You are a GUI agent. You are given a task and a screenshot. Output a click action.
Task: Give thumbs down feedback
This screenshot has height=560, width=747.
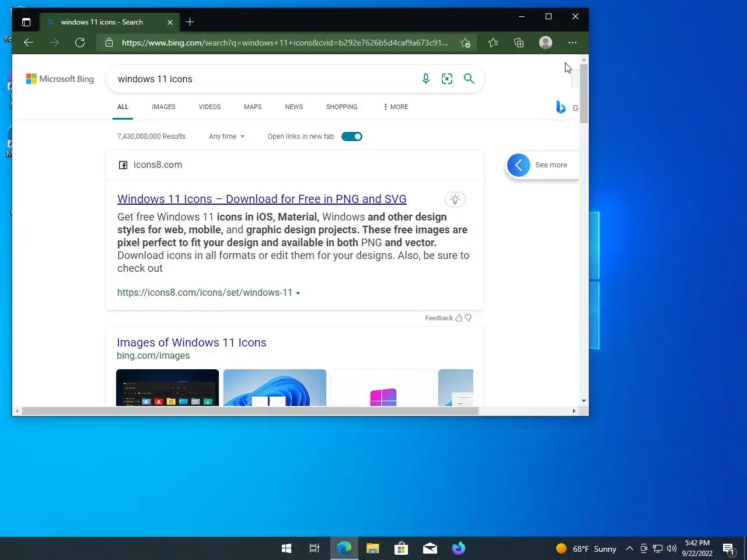468,318
